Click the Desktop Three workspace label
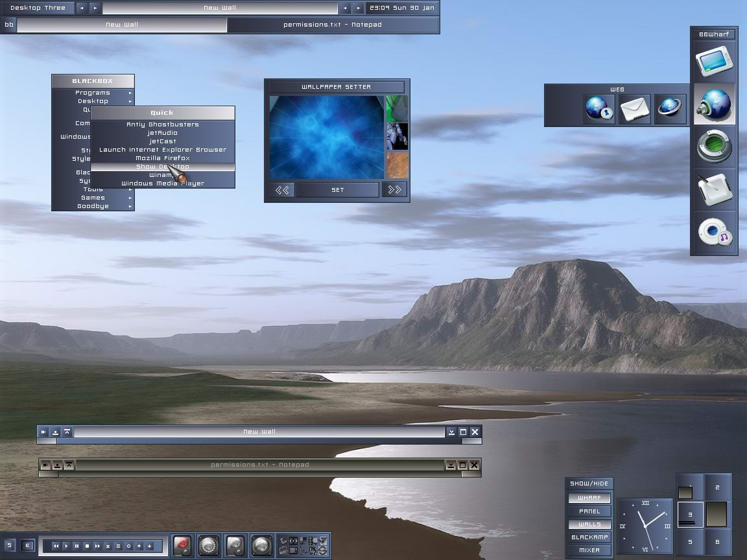The height and width of the screenshot is (560, 747). (38, 8)
